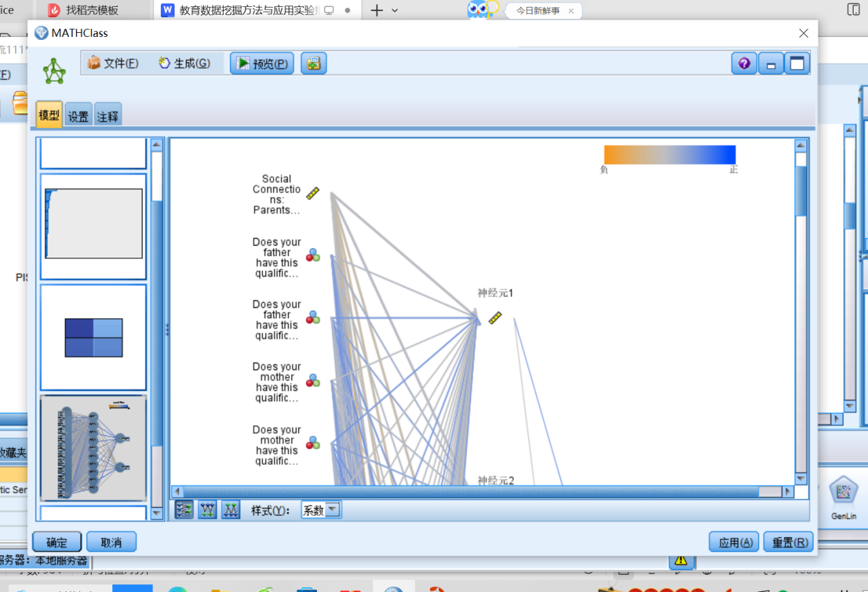Click the 确定 button

point(57,542)
